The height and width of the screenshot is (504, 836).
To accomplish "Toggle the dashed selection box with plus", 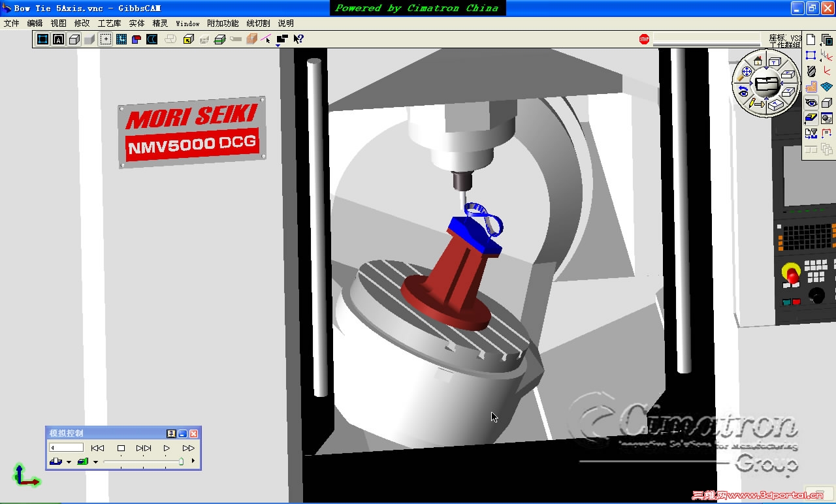I will coord(106,39).
